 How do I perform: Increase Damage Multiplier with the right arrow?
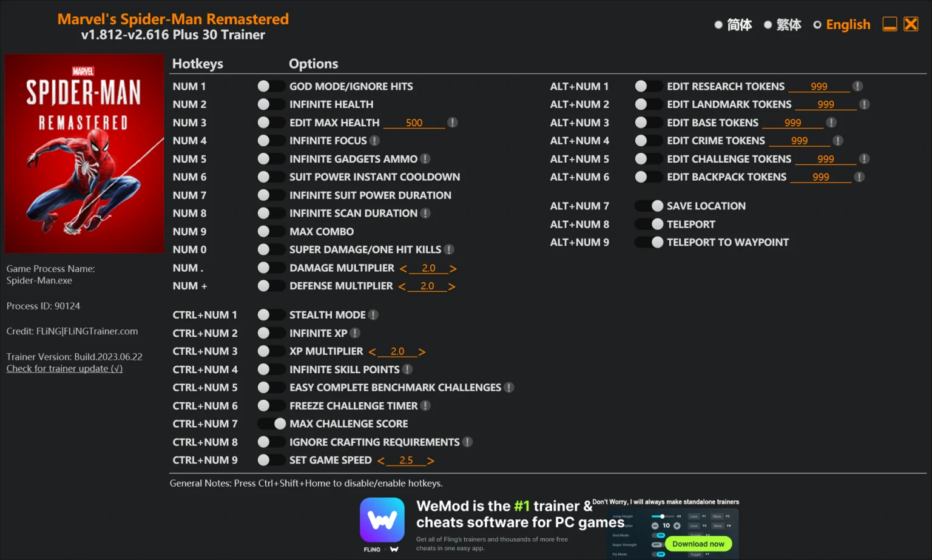[453, 268]
